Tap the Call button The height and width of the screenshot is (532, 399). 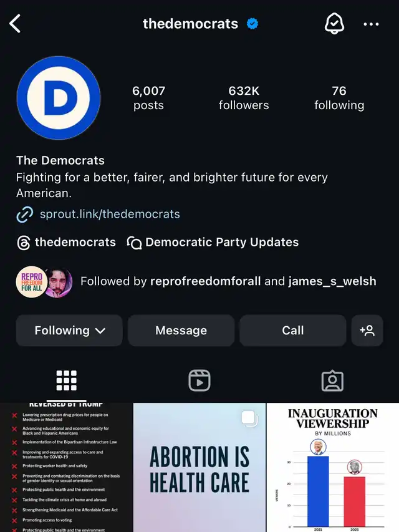[293, 330]
